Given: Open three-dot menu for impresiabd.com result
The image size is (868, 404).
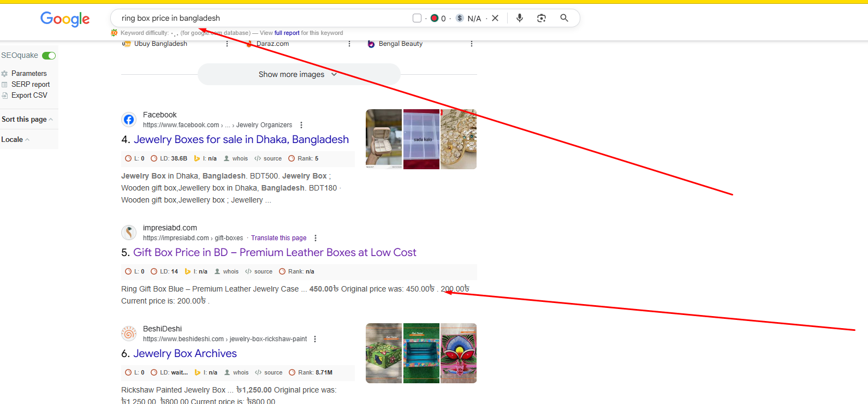Looking at the screenshot, I should coord(316,238).
